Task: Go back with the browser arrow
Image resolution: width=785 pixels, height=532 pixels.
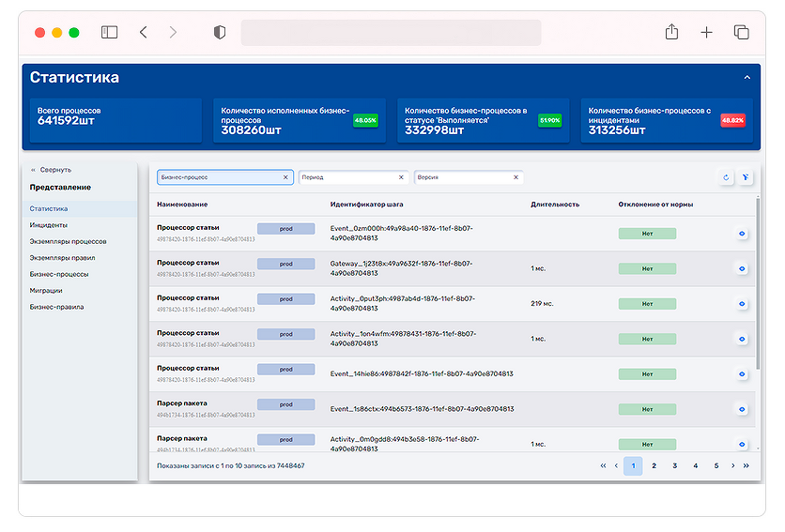Action: 143,33
